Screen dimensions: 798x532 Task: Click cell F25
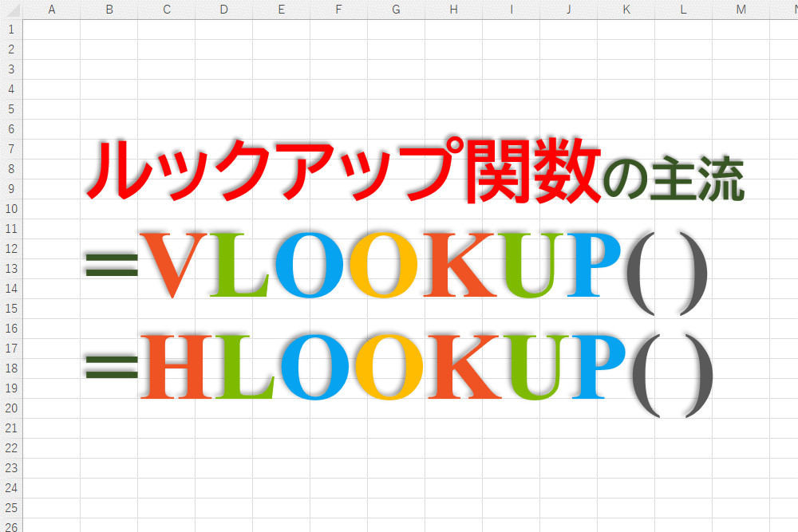(338, 508)
